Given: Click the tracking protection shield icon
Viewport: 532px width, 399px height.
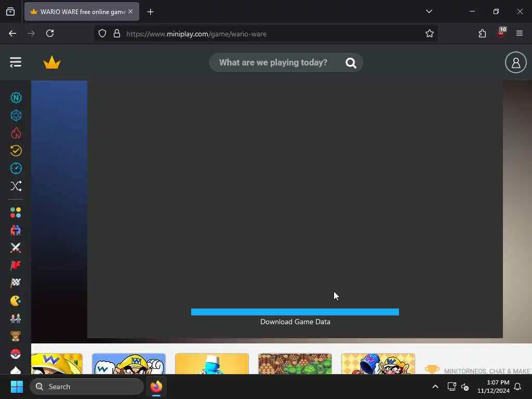Looking at the screenshot, I should click(x=102, y=34).
